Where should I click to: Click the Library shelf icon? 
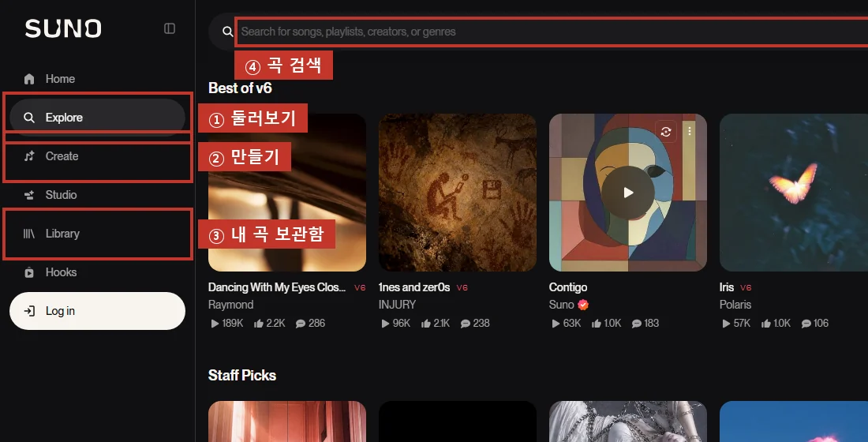point(29,234)
